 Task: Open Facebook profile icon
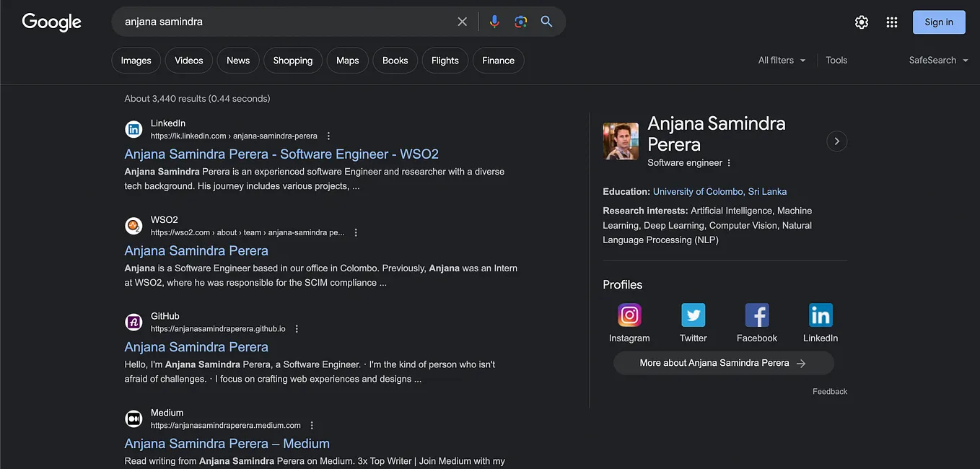757,315
